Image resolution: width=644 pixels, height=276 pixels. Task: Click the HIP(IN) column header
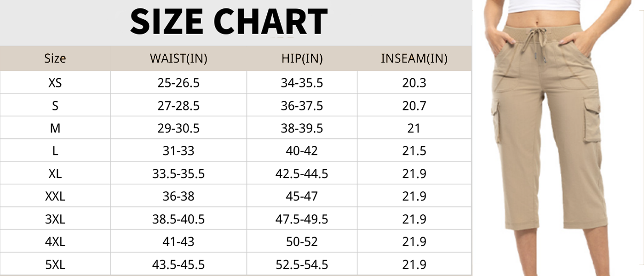point(302,58)
